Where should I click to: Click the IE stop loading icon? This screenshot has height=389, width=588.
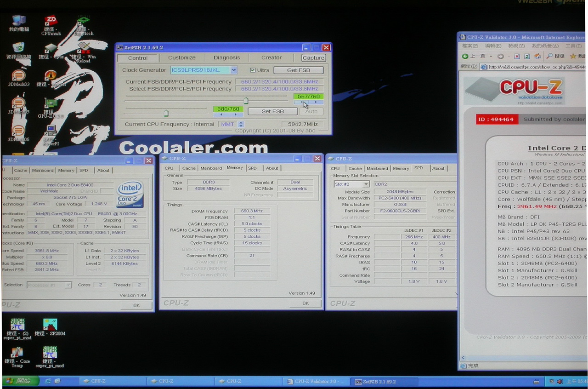point(517,56)
